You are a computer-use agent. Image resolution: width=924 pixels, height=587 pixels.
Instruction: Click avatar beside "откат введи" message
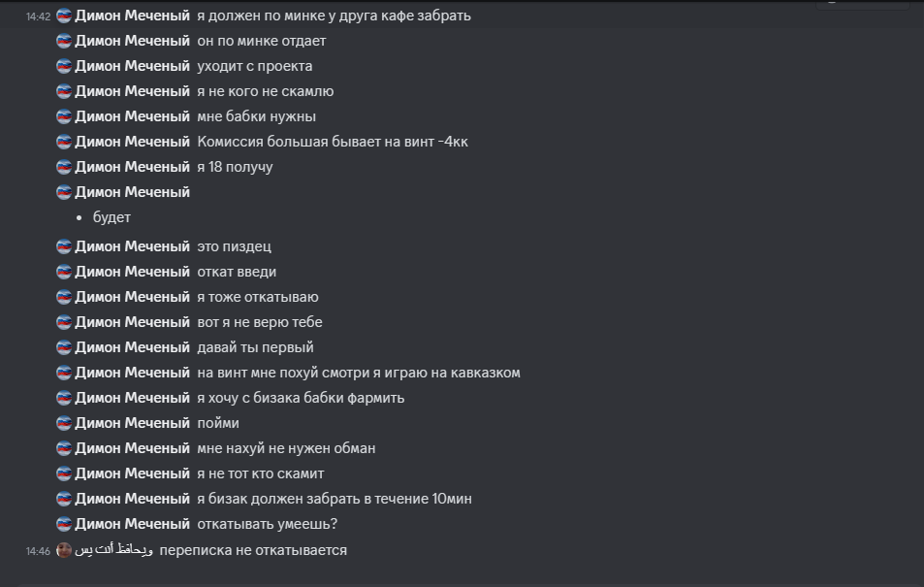pyautogui.click(x=64, y=272)
